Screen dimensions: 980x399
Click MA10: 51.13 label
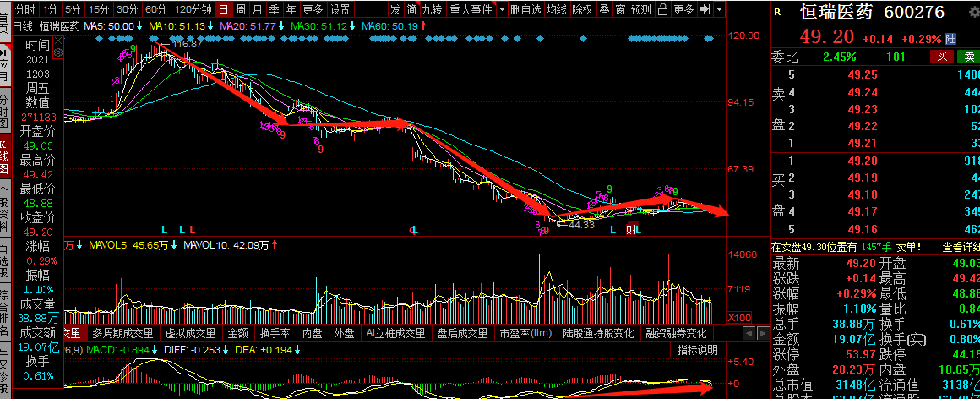pyautogui.click(x=177, y=25)
